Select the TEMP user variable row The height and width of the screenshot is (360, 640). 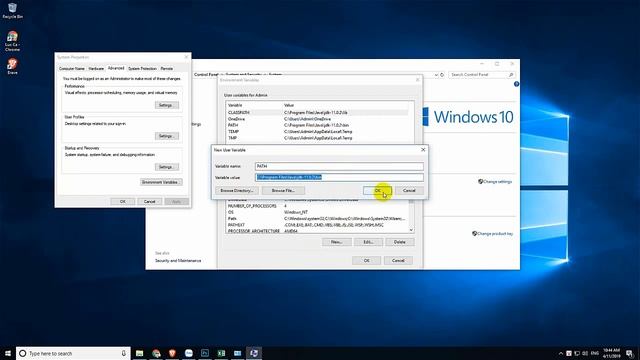click(317, 131)
